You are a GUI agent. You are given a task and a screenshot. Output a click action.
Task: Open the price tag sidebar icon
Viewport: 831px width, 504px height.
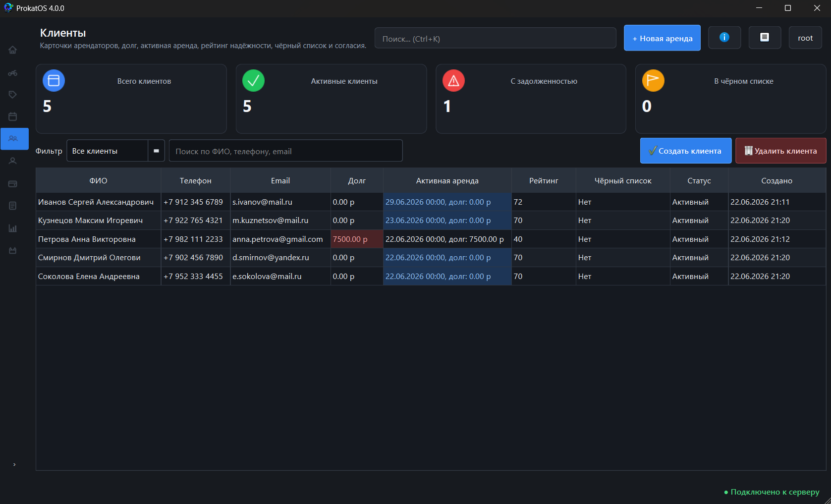(x=13, y=95)
